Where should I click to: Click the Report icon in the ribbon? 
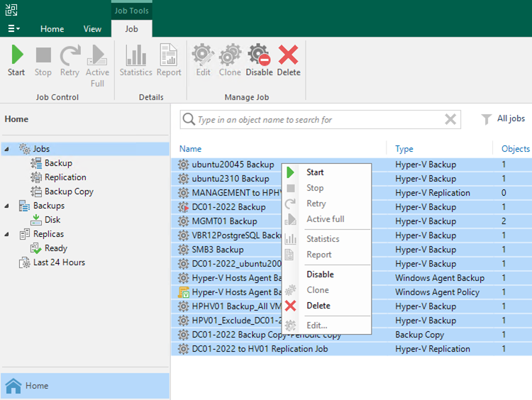[169, 56]
